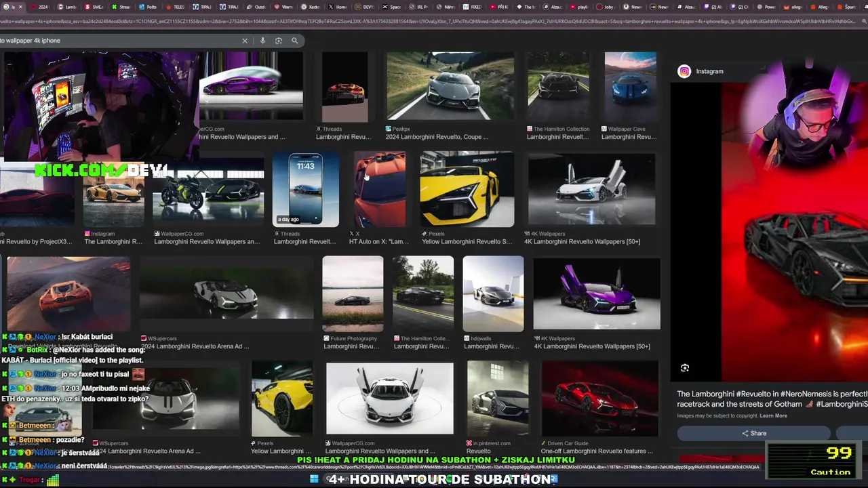Image resolution: width=868 pixels, height=488 pixels.
Task: Open the yellow Lamborghini Pexels thumbnail, bottom row
Action: pos(282,399)
